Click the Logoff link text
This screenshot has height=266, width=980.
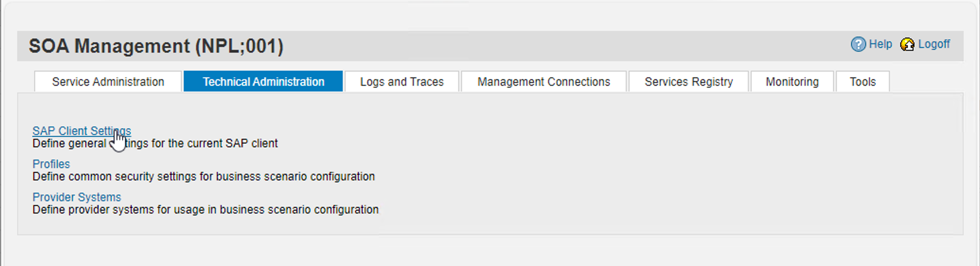[934, 44]
